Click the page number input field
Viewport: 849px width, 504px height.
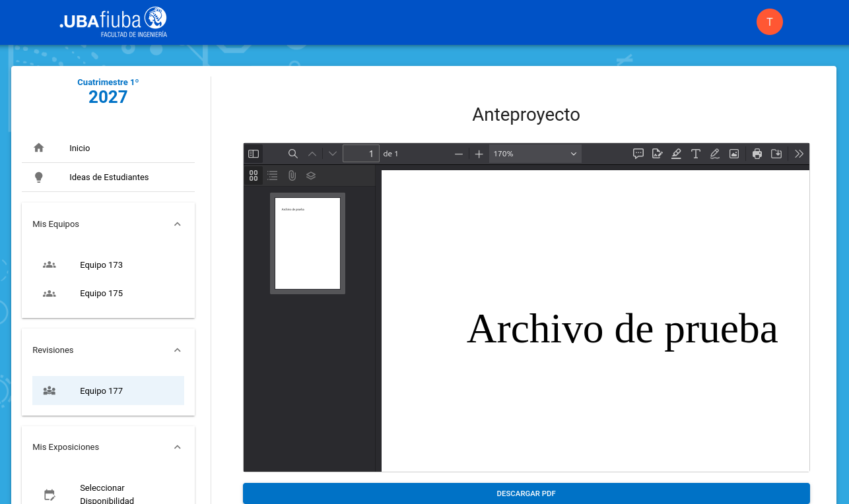coord(360,154)
